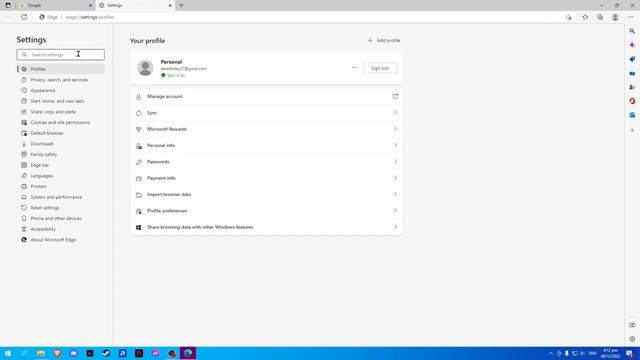Open the Discover icon in Edge sidebar
This screenshot has height=360, width=640.
632,45
